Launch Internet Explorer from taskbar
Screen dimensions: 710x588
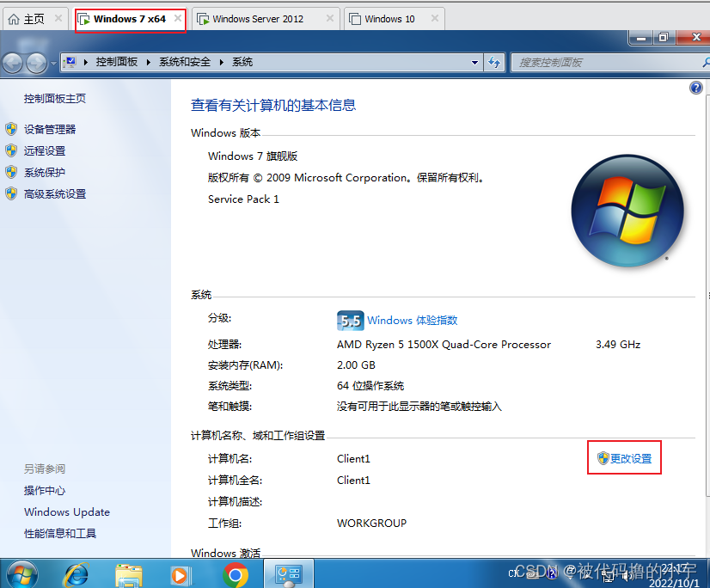[76, 575]
